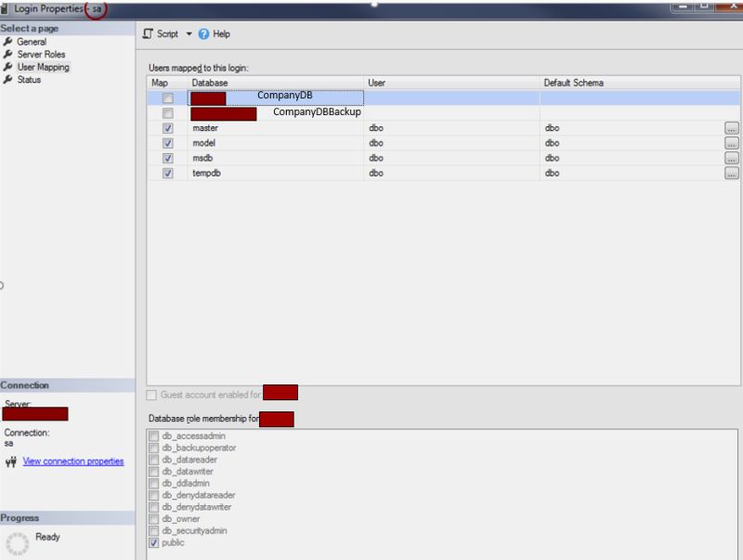The image size is (743, 560).
Task: Click the ellipsis button for master default schema
Action: click(731, 127)
